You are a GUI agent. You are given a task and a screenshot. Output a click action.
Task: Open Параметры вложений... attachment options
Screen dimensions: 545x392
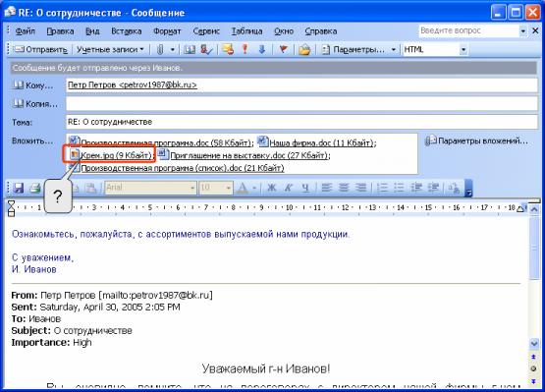pos(477,140)
